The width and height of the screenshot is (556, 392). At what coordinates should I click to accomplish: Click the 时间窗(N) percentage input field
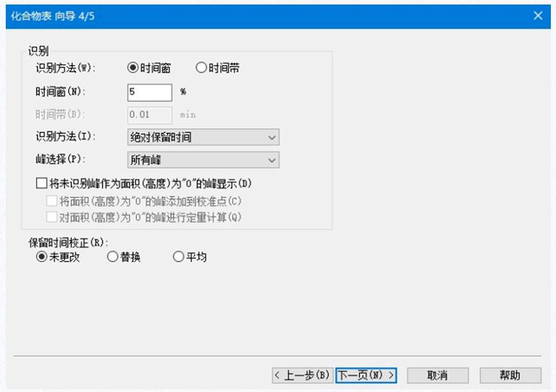coord(149,92)
